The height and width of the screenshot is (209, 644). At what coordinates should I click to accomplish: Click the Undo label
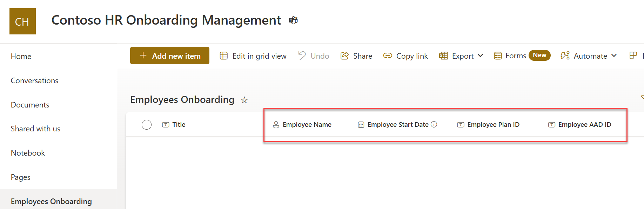(320, 56)
